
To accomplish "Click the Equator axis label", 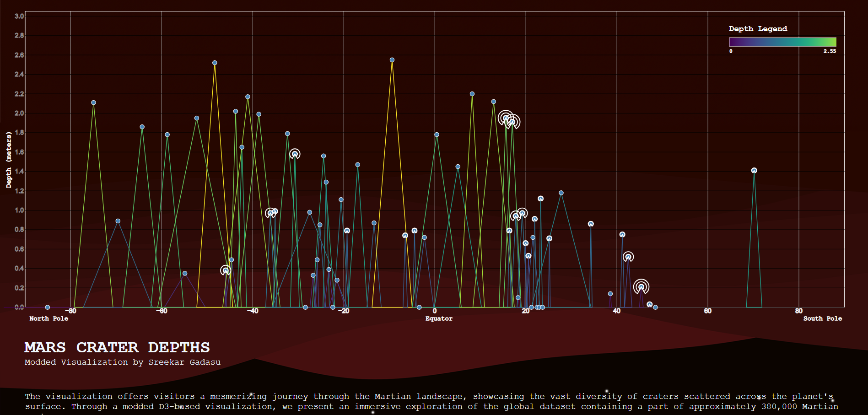I will click(438, 318).
